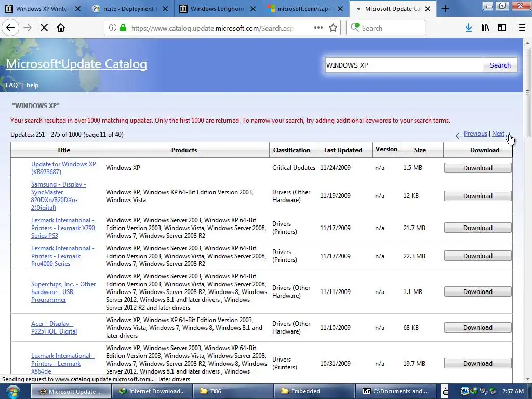Open the browser downloads panel
This screenshot has width=532, height=399.
(x=469, y=28)
